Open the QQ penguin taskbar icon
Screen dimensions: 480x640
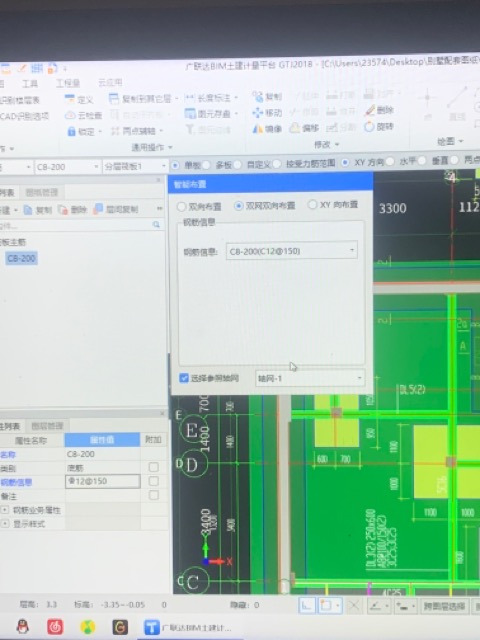[x=22, y=626]
